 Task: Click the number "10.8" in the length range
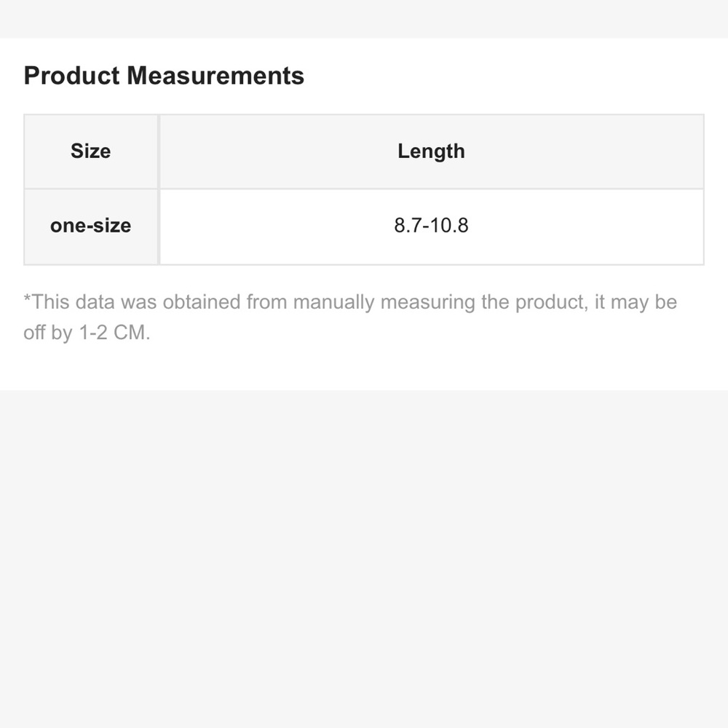(449, 225)
